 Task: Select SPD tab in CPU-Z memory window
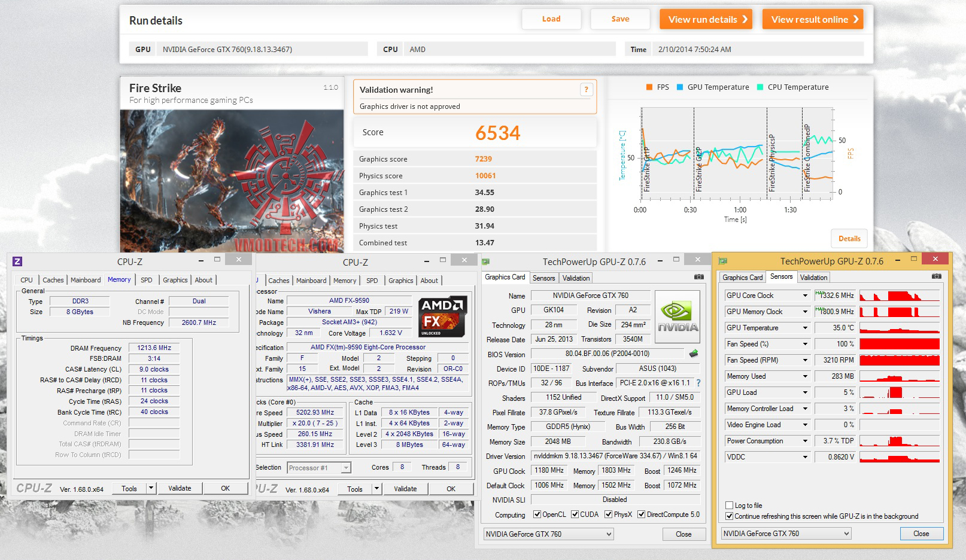[x=147, y=280]
